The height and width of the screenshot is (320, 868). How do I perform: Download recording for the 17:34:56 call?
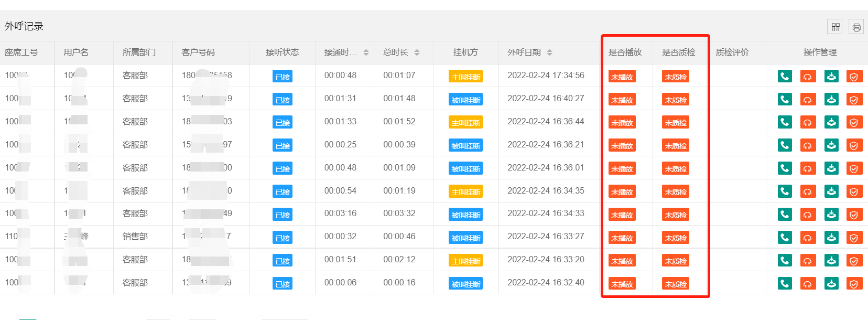(x=831, y=77)
